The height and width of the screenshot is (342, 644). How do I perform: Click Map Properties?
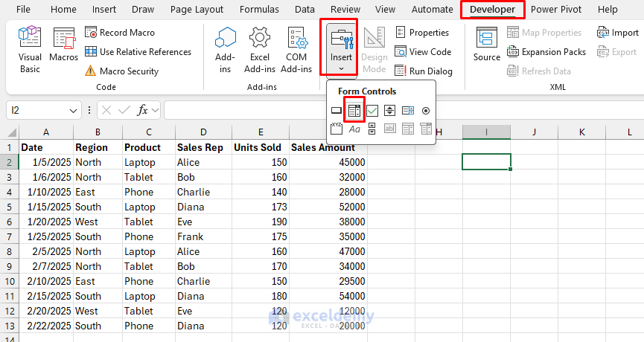[544, 33]
